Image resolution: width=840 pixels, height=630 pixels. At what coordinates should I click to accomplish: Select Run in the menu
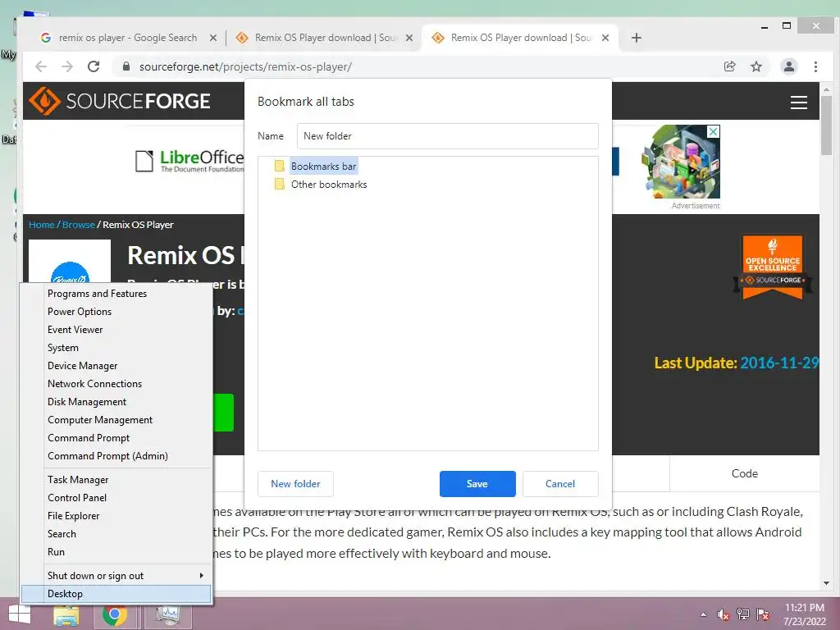click(116, 552)
